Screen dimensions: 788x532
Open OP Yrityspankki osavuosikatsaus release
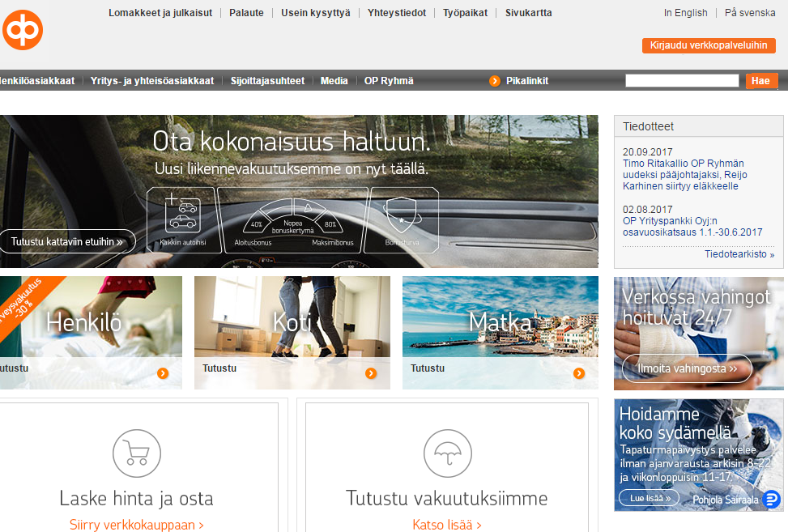pyautogui.click(x=692, y=227)
